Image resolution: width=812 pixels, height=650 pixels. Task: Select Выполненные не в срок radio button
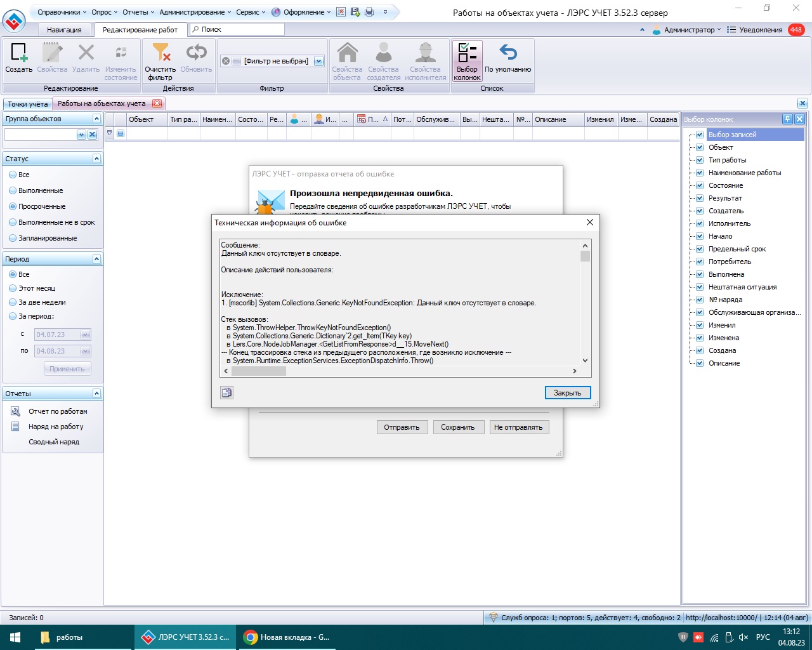tap(13, 222)
